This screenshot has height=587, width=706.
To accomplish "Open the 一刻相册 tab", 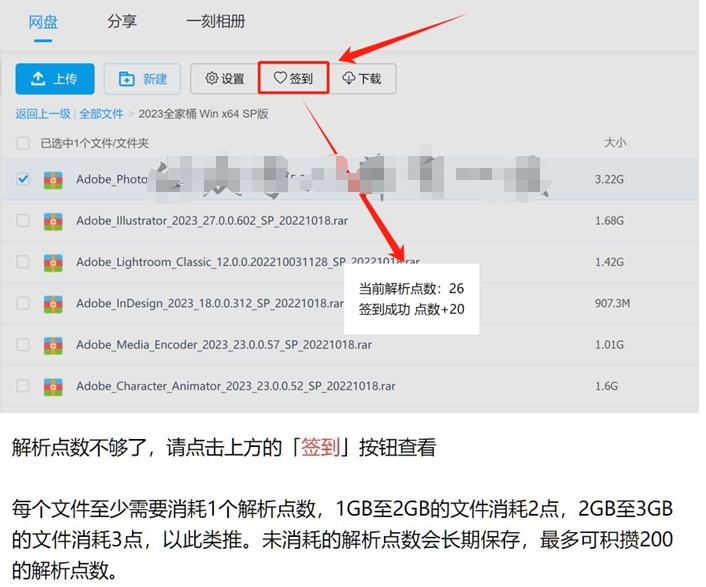I will 216,21.
